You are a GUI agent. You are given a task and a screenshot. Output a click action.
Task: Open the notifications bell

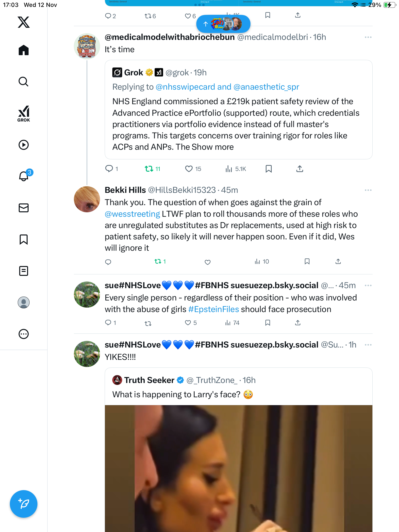(x=24, y=176)
